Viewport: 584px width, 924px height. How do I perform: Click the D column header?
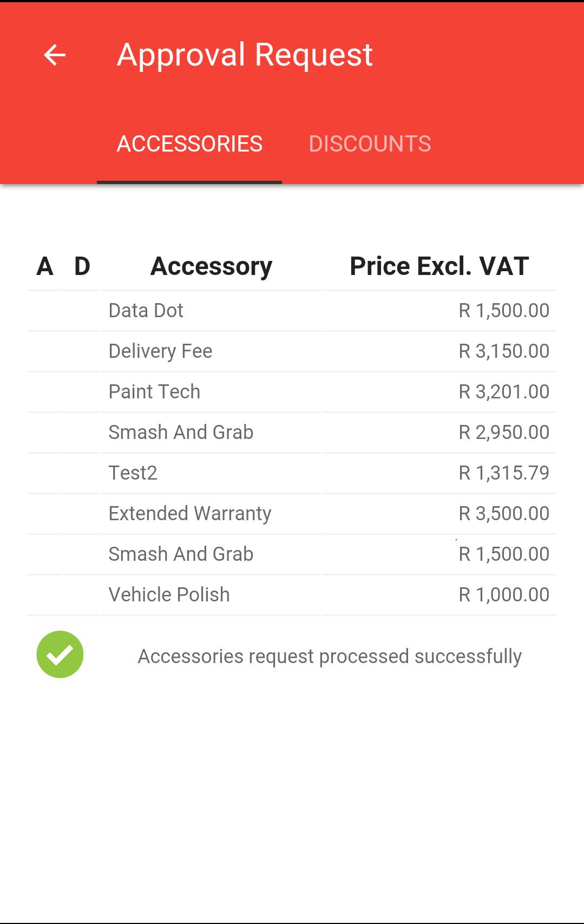(x=82, y=266)
